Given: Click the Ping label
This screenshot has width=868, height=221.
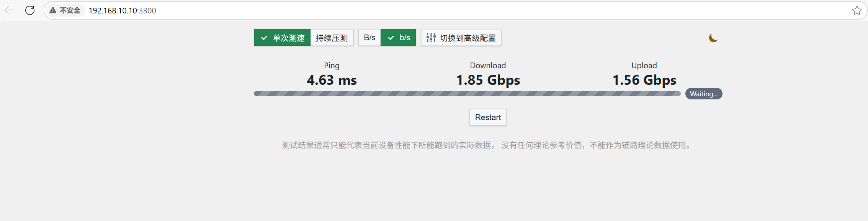Looking at the screenshot, I should pyautogui.click(x=332, y=66).
